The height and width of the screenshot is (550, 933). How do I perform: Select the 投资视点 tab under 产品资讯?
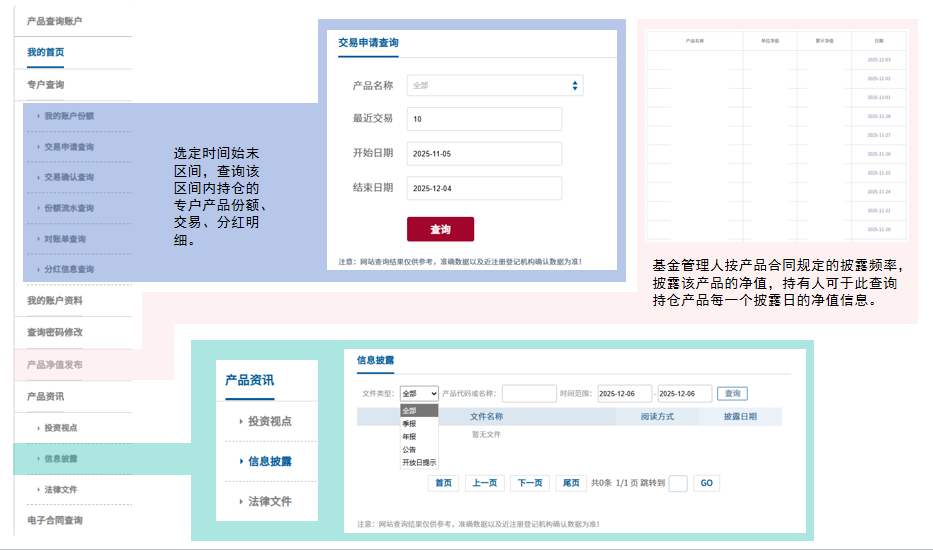click(270, 421)
